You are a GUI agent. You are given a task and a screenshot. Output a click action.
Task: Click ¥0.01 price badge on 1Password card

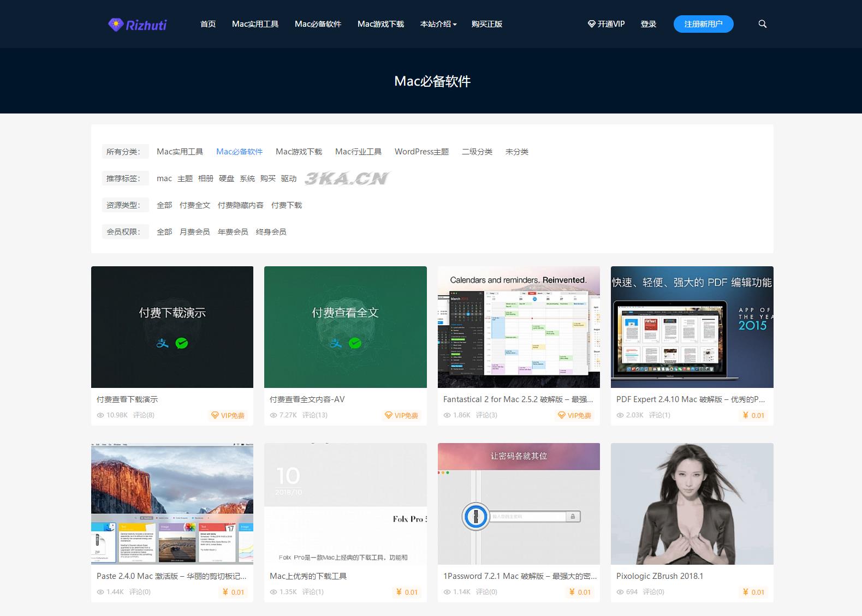pyautogui.click(x=580, y=592)
